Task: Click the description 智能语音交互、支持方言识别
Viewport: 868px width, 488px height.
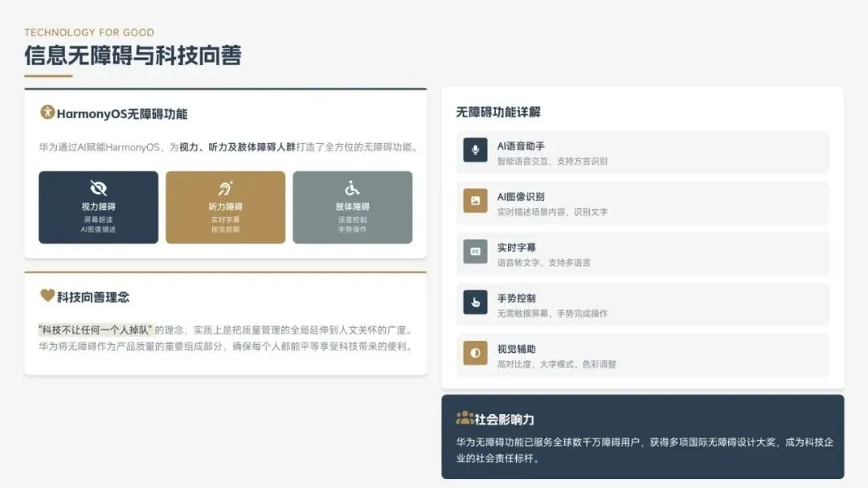Action: point(552,161)
